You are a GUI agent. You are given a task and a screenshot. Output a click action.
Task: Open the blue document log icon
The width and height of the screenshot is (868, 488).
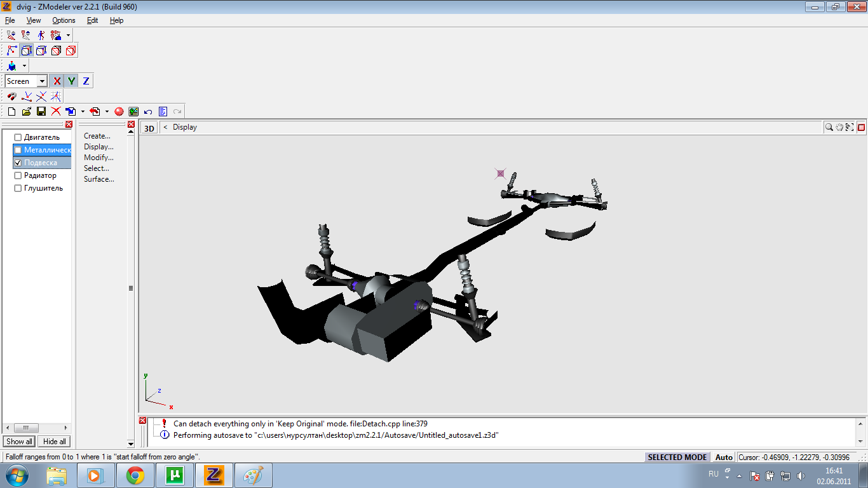click(163, 111)
